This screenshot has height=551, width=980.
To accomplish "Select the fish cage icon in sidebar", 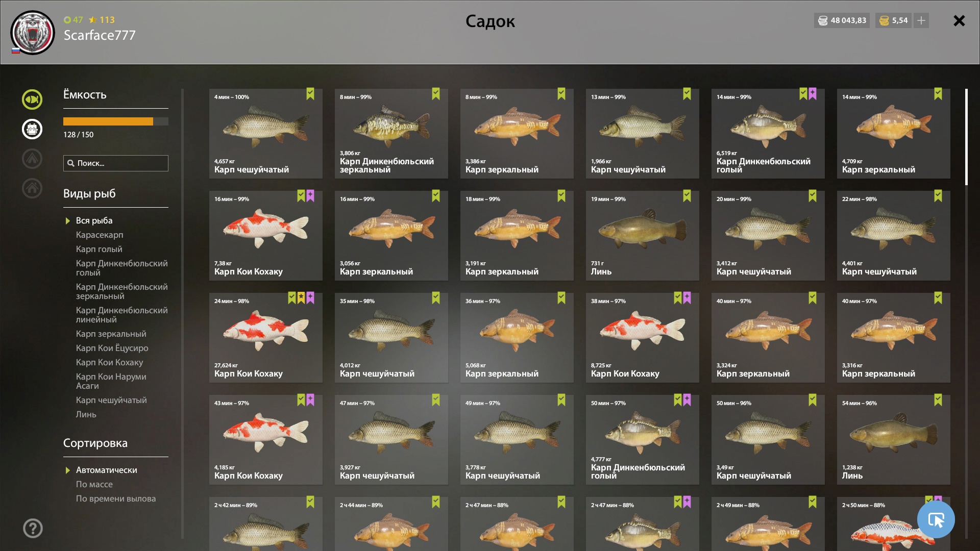I will (x=32, y=129).
